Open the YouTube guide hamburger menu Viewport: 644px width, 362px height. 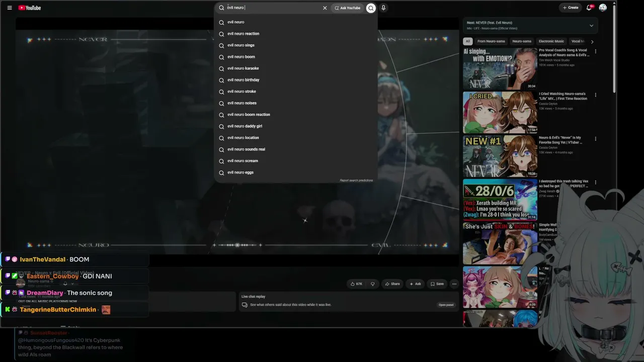[10, 8]
